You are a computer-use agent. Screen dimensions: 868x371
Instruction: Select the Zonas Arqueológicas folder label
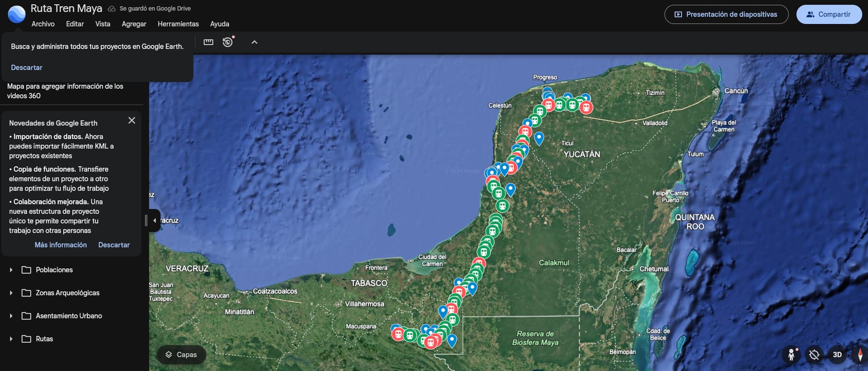point(68,293)
